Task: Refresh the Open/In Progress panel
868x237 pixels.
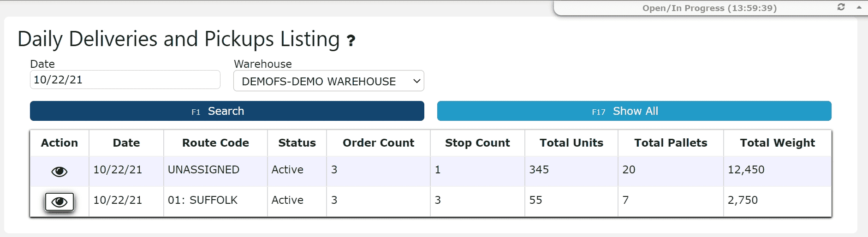Action: 841,7
